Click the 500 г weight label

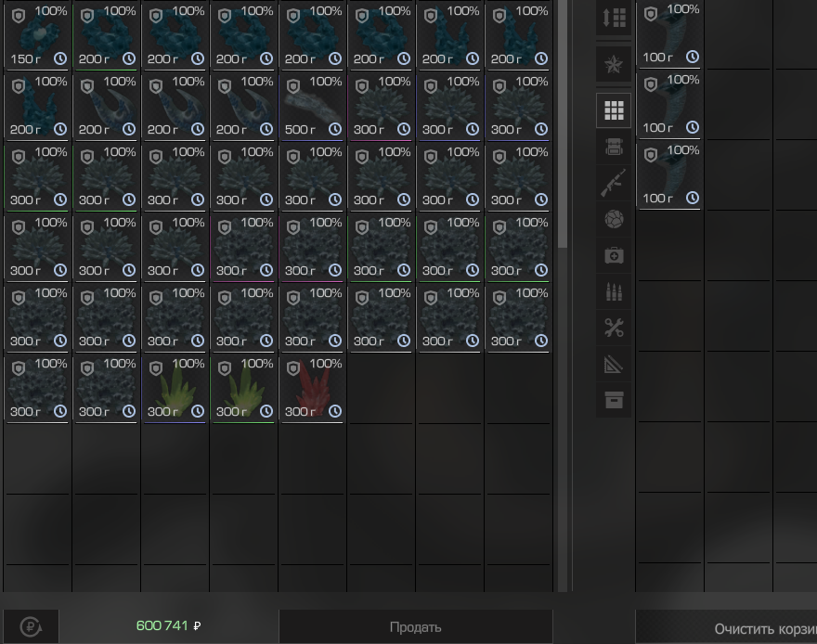point(300,129)
